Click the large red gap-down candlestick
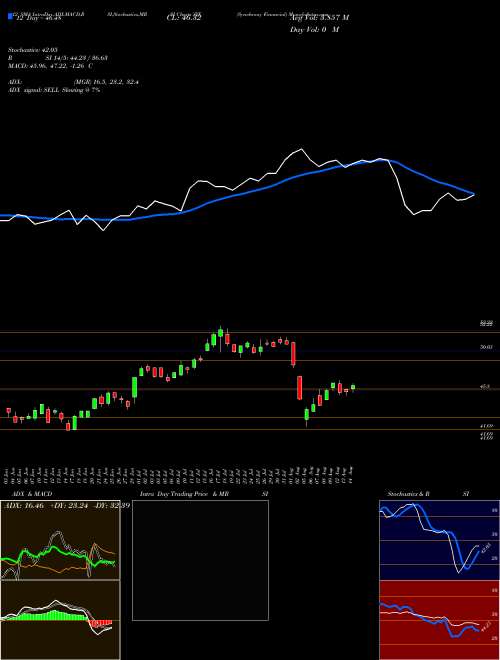The width and height of the screenshot is (500, 660). point(300,388)
